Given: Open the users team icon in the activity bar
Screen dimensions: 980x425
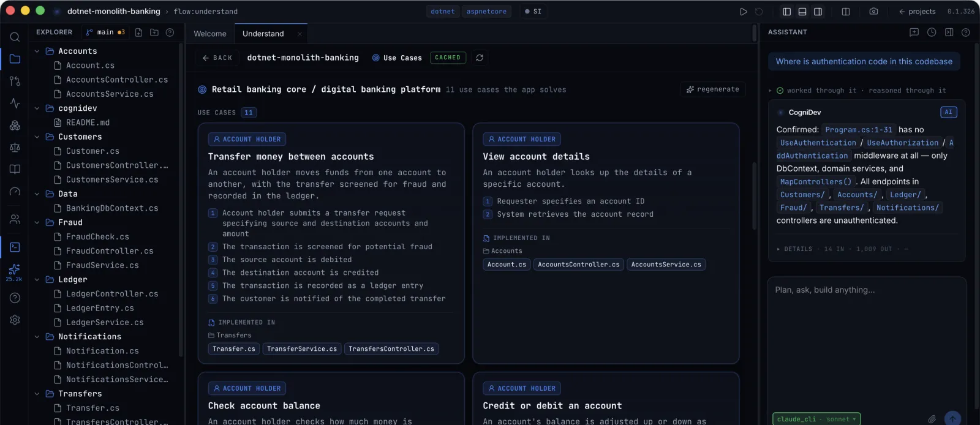Looking at the screenshot, I should tap(15, 219).
